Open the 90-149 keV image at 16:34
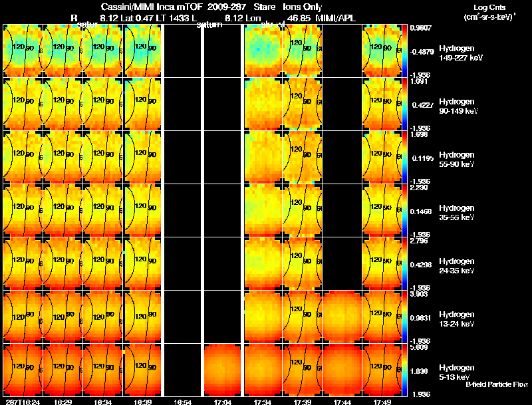The image size is (532, 405). point(103,104)
